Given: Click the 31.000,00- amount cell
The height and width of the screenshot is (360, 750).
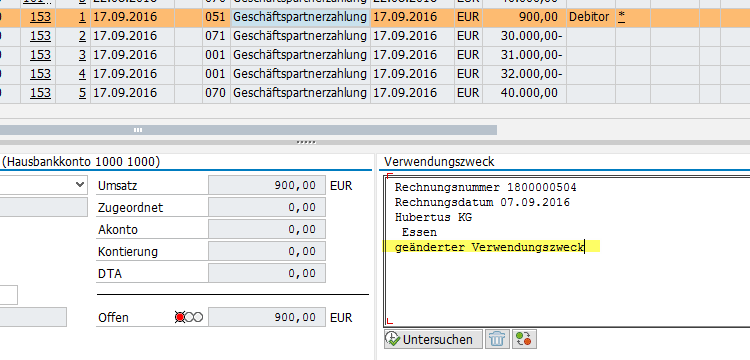Looking at the screenshot, I should pyautogui.click(x=524, y=55).
